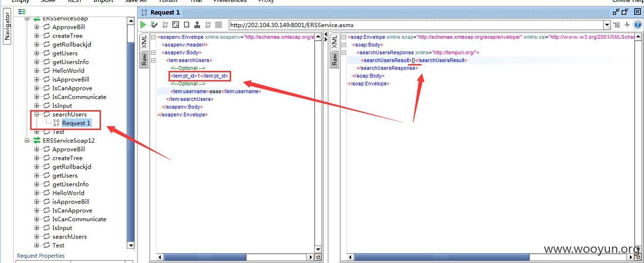
Task: Switch request editor to Raw tab
Action: [144, 60]
